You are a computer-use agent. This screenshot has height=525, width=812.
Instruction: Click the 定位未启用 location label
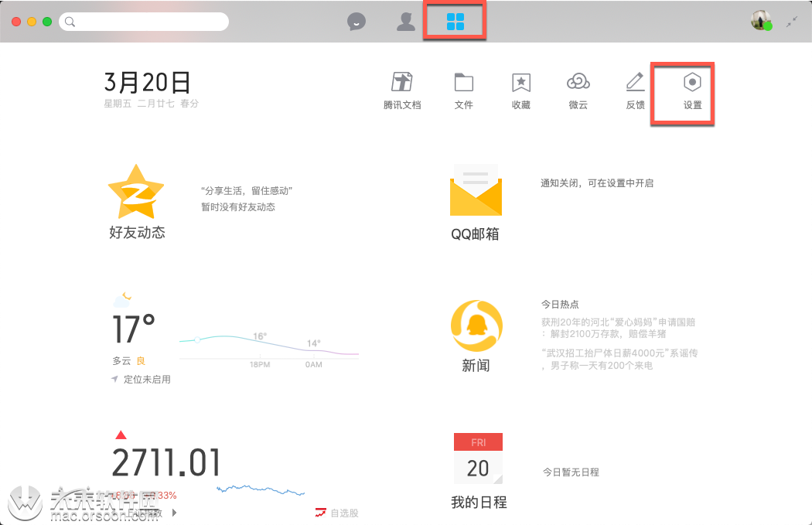pyautogui.click(x=147, y=380)
